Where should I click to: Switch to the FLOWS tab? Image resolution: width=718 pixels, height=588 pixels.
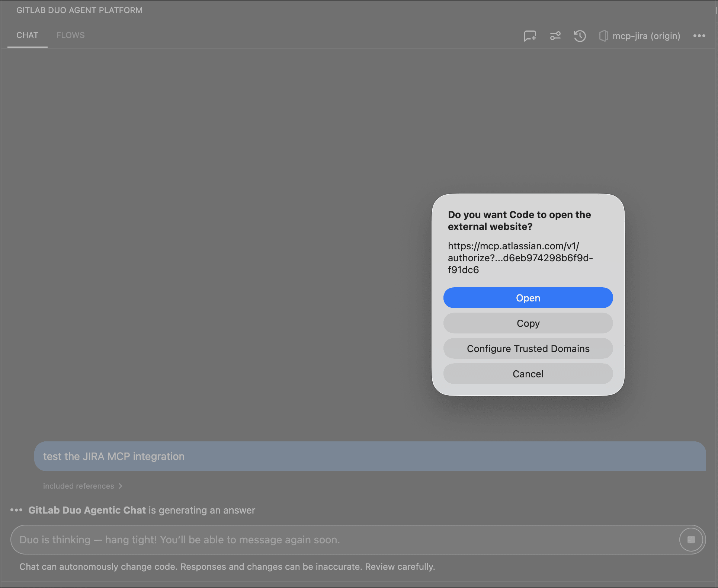click(70, 35)
